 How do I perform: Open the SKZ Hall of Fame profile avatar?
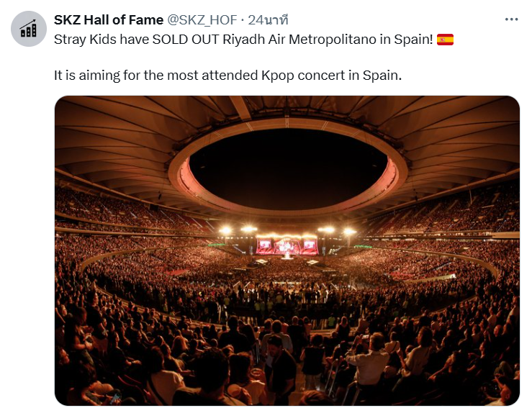coord(29,29)
